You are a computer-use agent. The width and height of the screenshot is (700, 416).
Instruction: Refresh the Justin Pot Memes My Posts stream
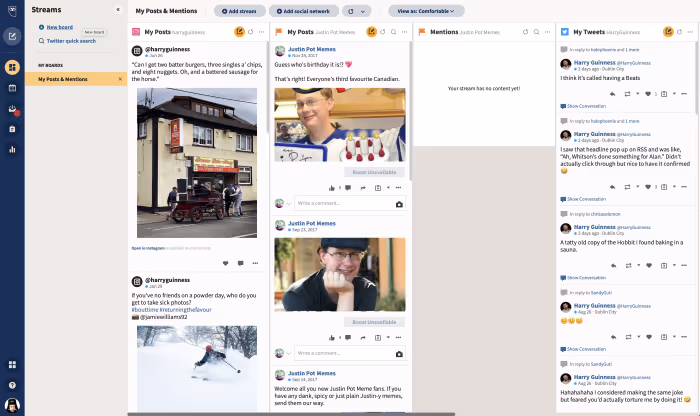coord(383,32)
